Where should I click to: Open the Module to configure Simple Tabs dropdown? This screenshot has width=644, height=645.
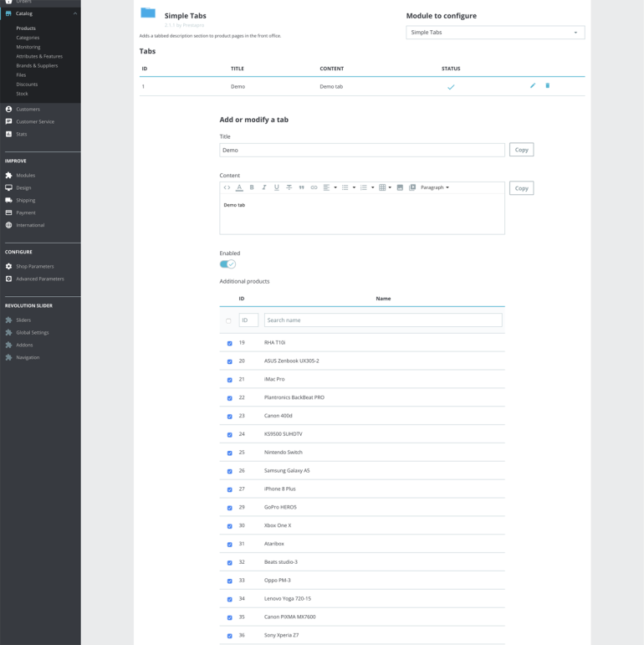coord(495,33)
